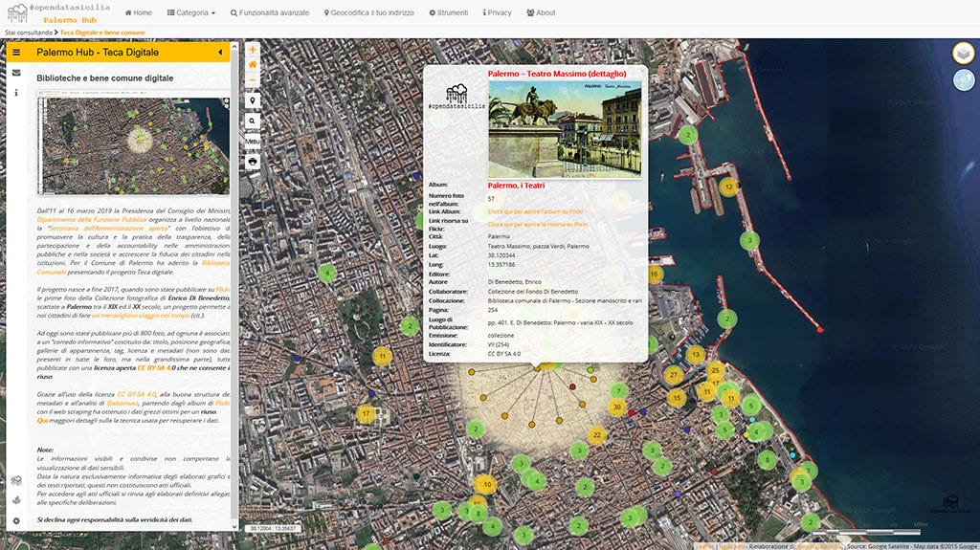Open the @aborruso link
Viewport: 980px width, 550px height.
(122, 403)
